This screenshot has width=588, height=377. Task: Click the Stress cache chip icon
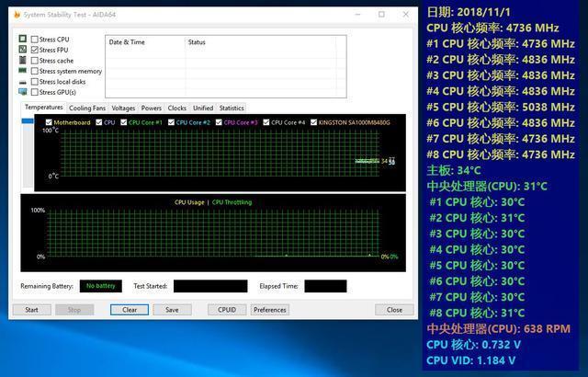tap(23, 60)
